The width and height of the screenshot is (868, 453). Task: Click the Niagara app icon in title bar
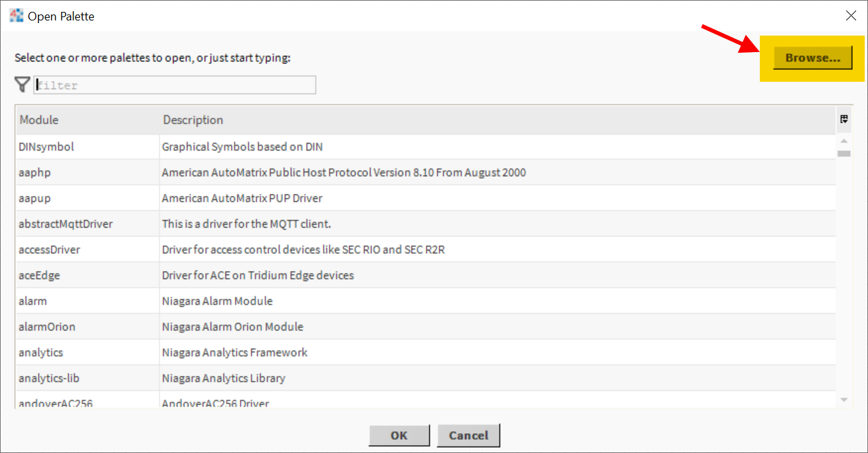16,15
